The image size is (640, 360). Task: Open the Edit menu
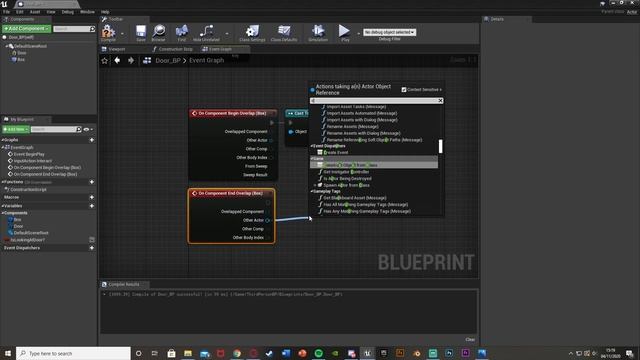point(20,12)
